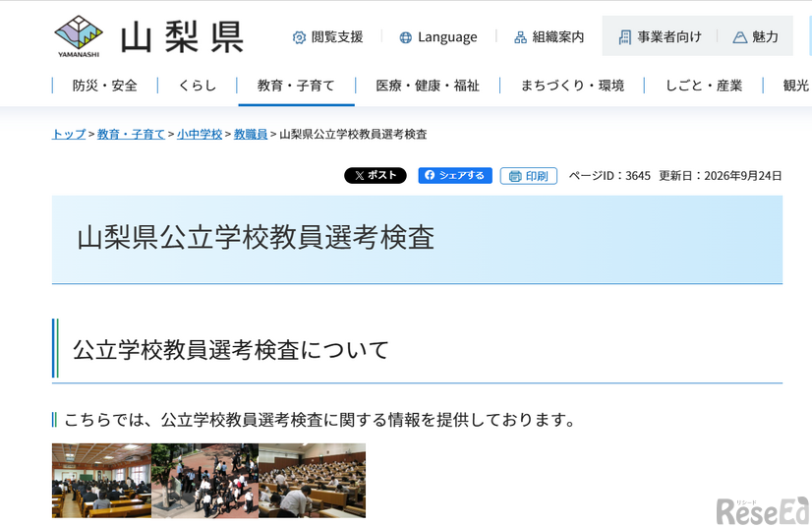Click the building icon beside 事業者向け
This screenshot has height=527, width=812.
pyautogui.click(x=625, y=36)
